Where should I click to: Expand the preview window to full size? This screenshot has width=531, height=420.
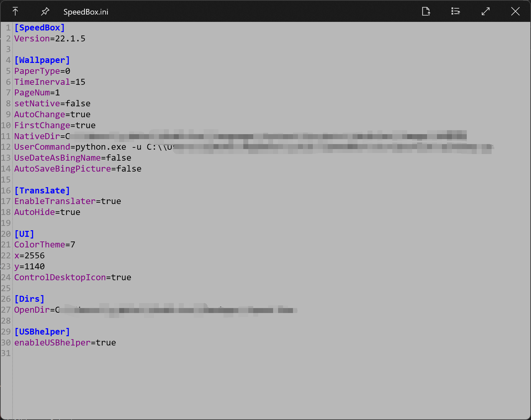click(486, 12)
